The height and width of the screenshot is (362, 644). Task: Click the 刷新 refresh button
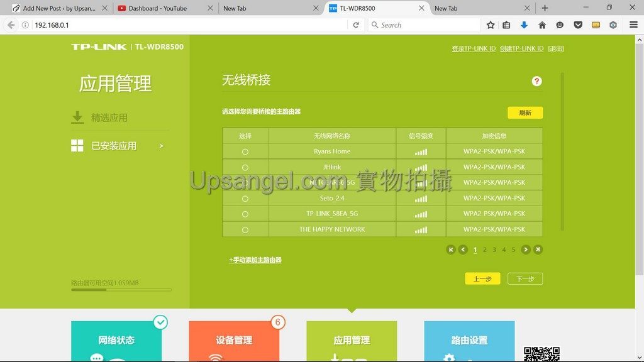(525, 113)
